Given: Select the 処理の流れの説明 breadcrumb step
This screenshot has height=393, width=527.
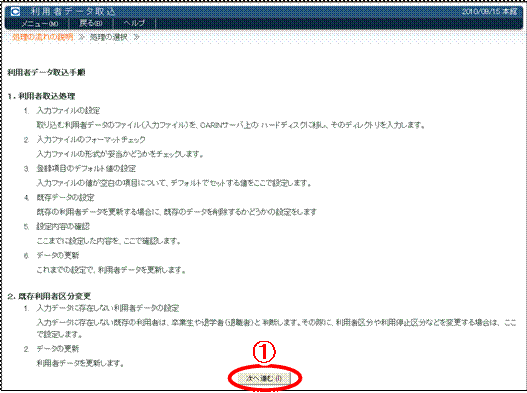Looking at the screenshot, I should pyautogui.click(x=43, y=37).
